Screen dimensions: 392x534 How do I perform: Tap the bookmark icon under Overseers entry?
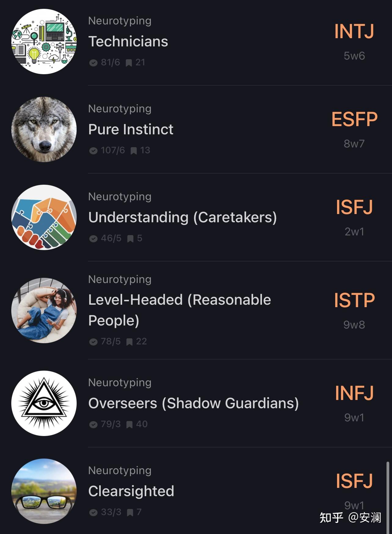pyautogui.click(x=129, y=425)
